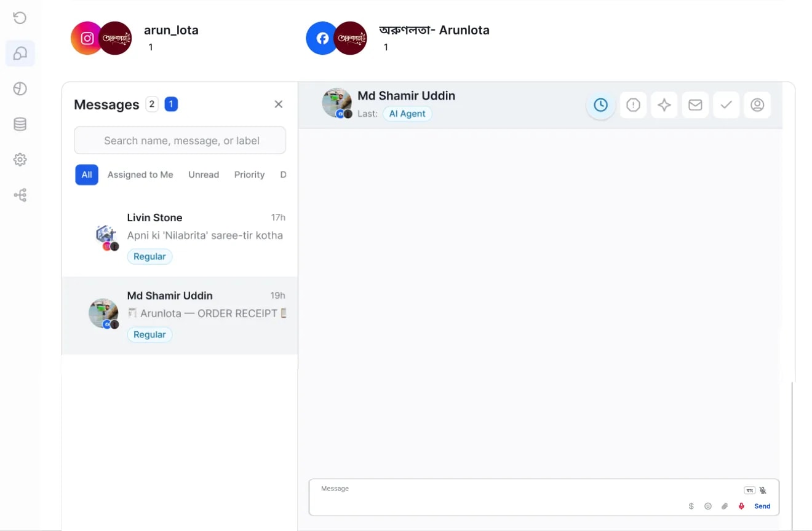This screenshot has height=531, width=812.
Task: Click the clock icon in chat header
Action: 601,105
